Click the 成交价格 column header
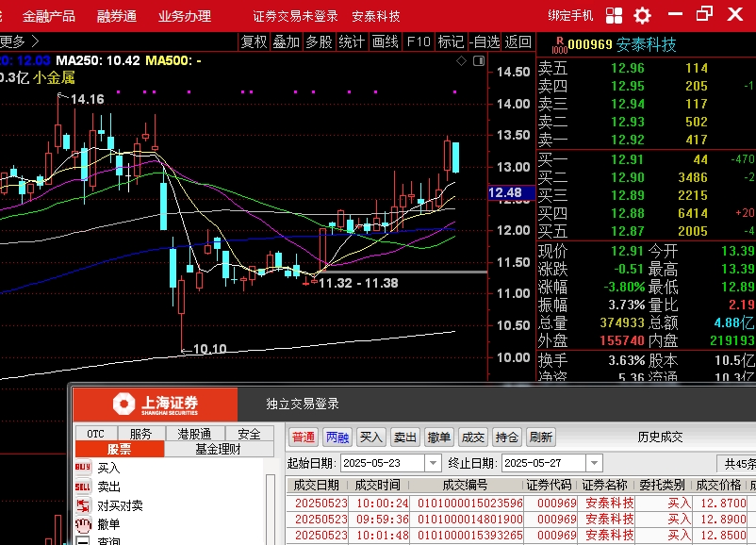Viewport: 756px width, 545px height. tap(718, 485)
